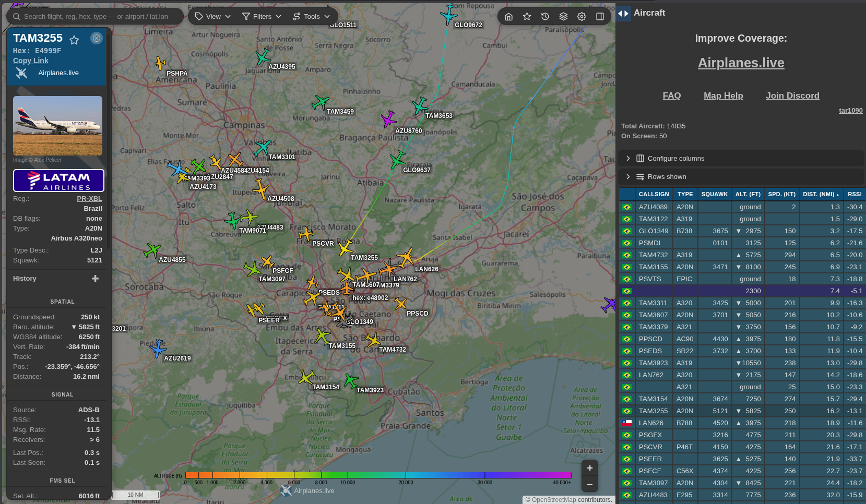The width and height of the screenshot is (866, 504).
Task: Select the AZU2619 blue aircraft icon
Action: (x=158, y=348)
